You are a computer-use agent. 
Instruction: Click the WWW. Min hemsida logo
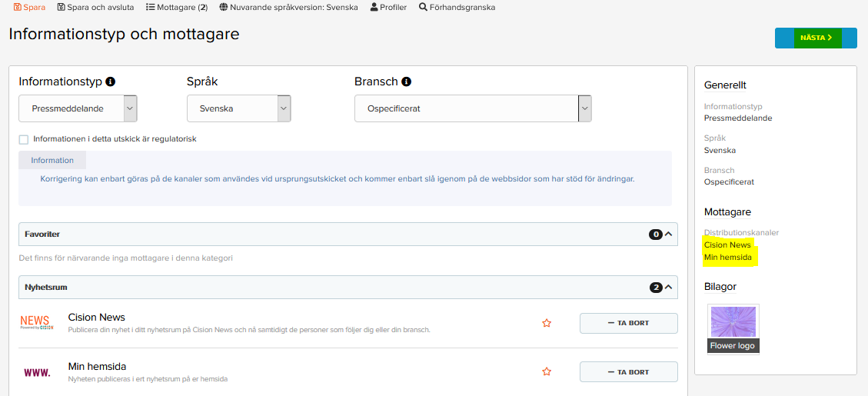point(37,373)
